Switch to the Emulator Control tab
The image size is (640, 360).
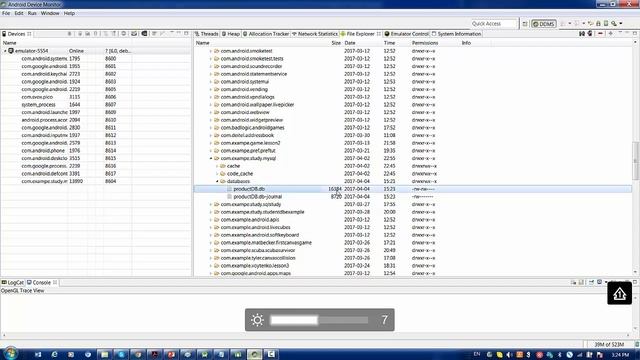pos(407,34)
